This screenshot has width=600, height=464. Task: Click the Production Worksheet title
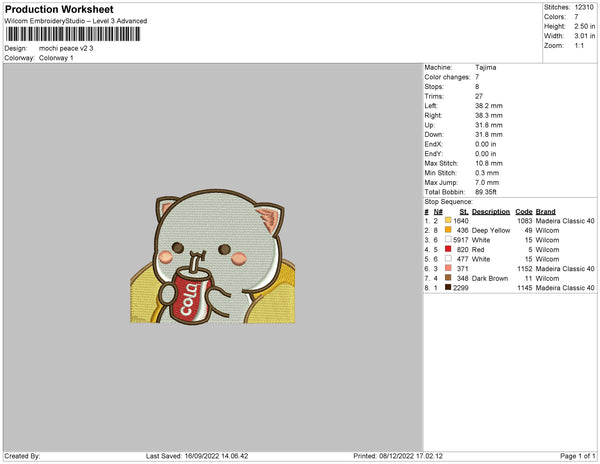59,9
